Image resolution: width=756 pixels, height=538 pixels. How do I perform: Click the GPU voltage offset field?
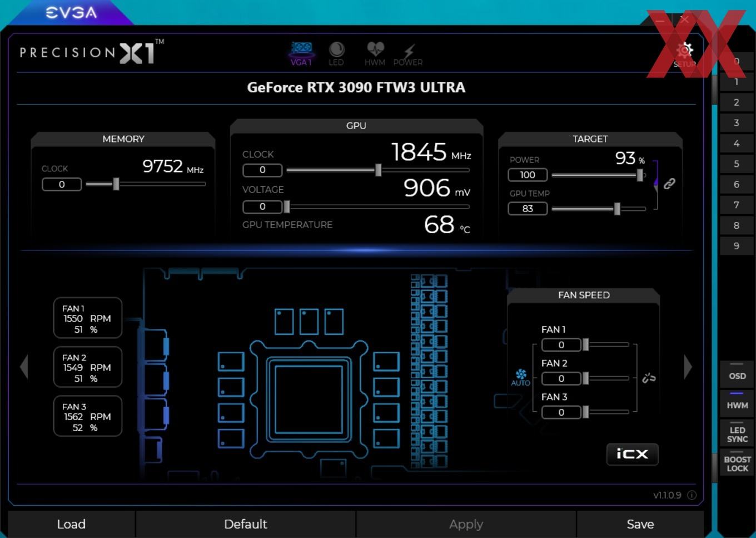tap(262, 206)
